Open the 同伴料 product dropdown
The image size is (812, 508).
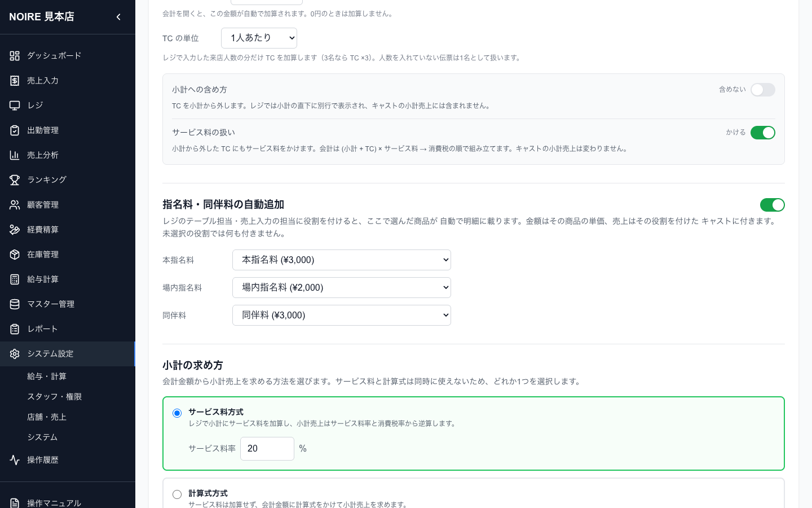point(342,316)
